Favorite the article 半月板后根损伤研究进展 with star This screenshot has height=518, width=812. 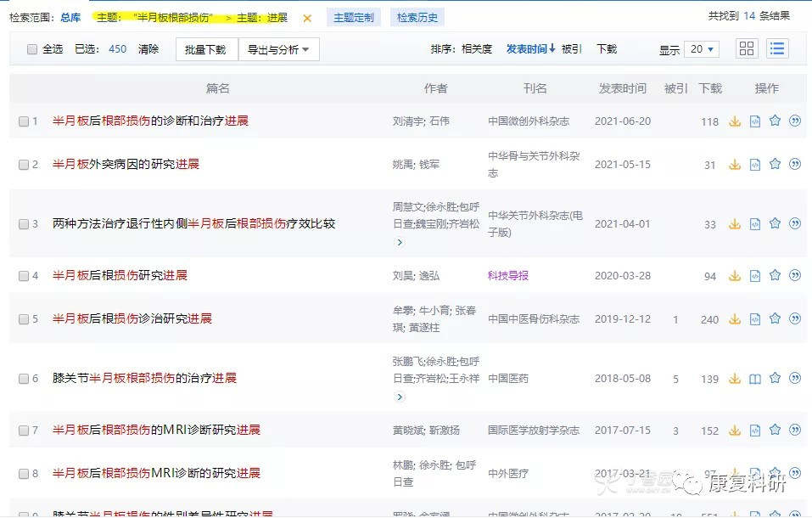point(775,276)
